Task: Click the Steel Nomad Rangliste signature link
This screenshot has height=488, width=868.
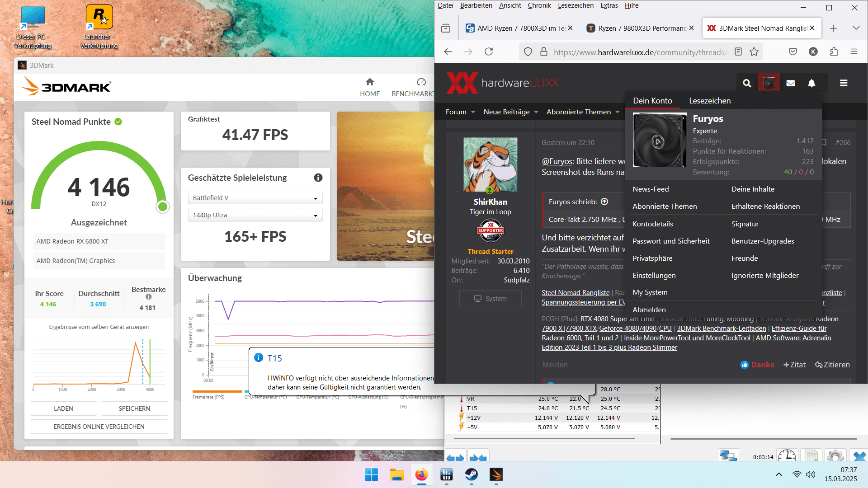Action: click(576, 293)
